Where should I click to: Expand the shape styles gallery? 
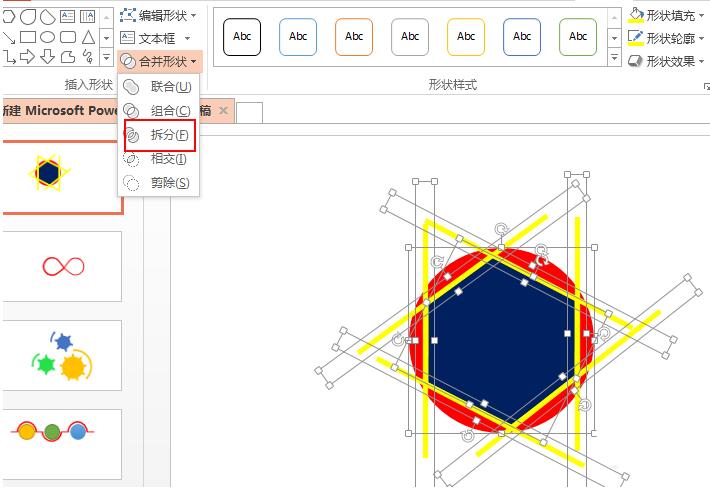(x=614, y=58)
